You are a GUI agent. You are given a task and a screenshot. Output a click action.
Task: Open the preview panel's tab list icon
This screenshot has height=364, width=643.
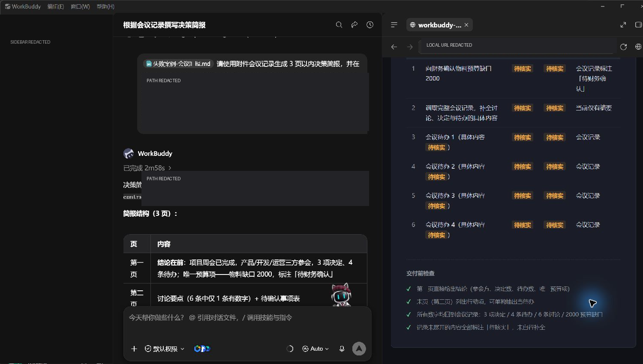click(394, 25)
